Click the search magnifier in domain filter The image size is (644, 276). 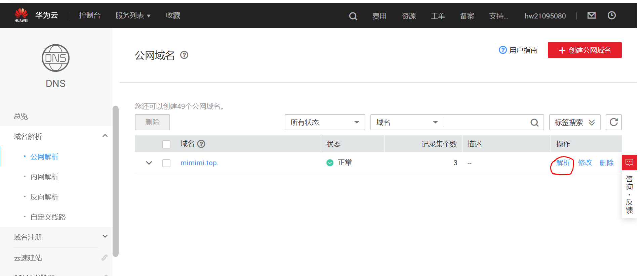point(534,123)
